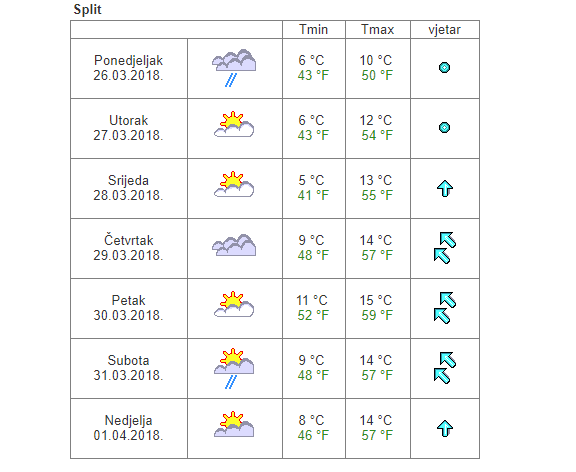This screenshot has height=472, width=576.
Task: Click the rainy cloud icon for Ponedjeljak
Action: 234,68
